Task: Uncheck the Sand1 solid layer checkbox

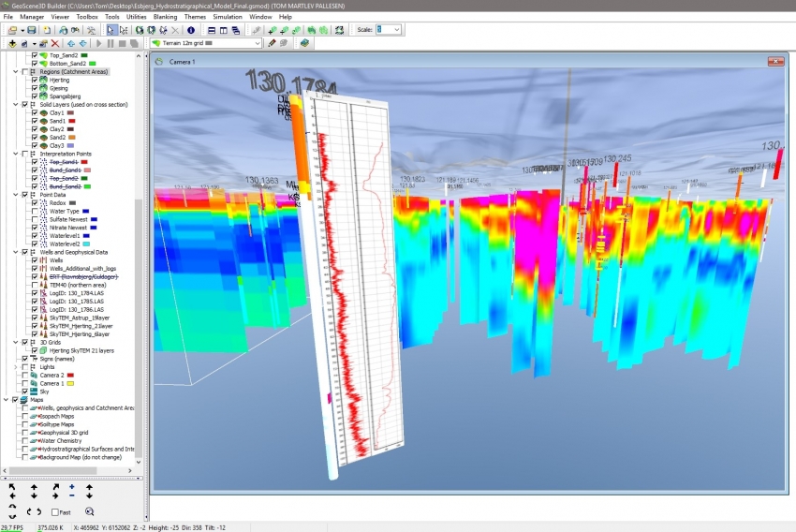Action: (35, 121)
